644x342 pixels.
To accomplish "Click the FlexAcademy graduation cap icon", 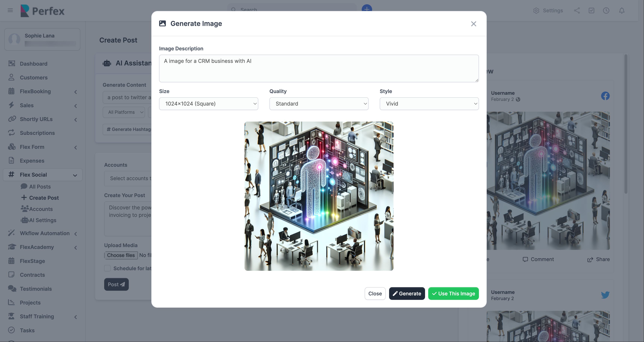I will click(12, 247).
